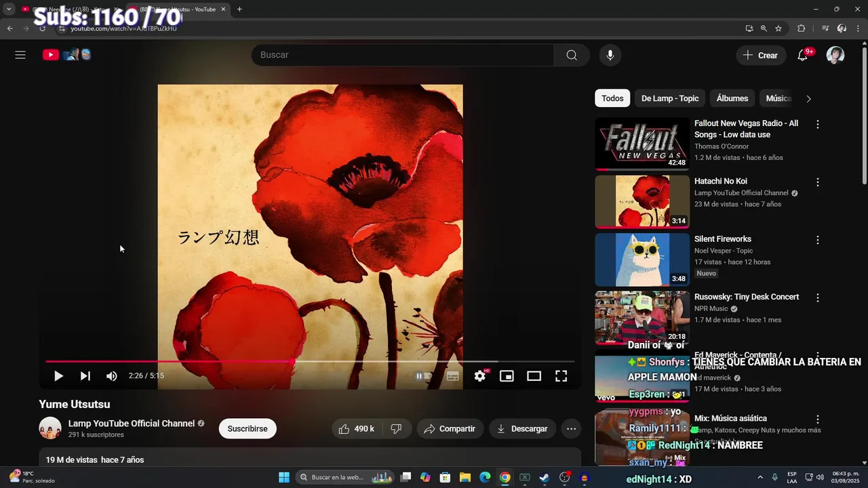Bookmark this page with the star
This screenshot has height=488, width=868.
778,28
